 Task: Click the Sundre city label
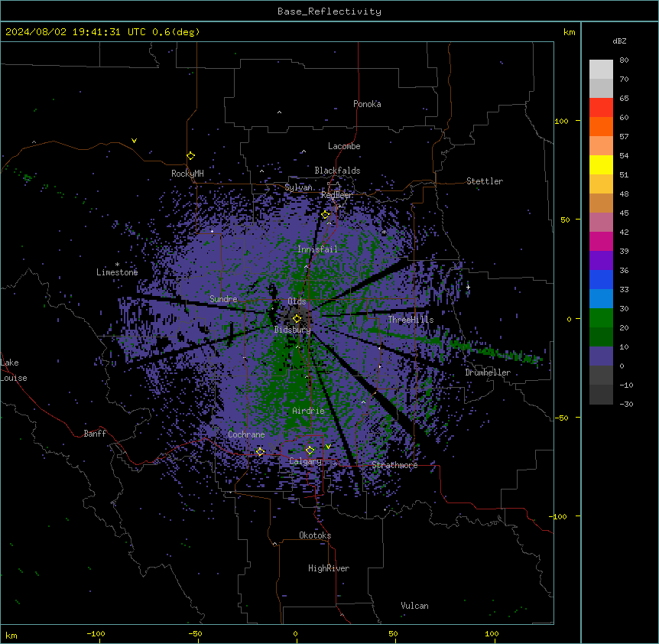coord(223,299)
